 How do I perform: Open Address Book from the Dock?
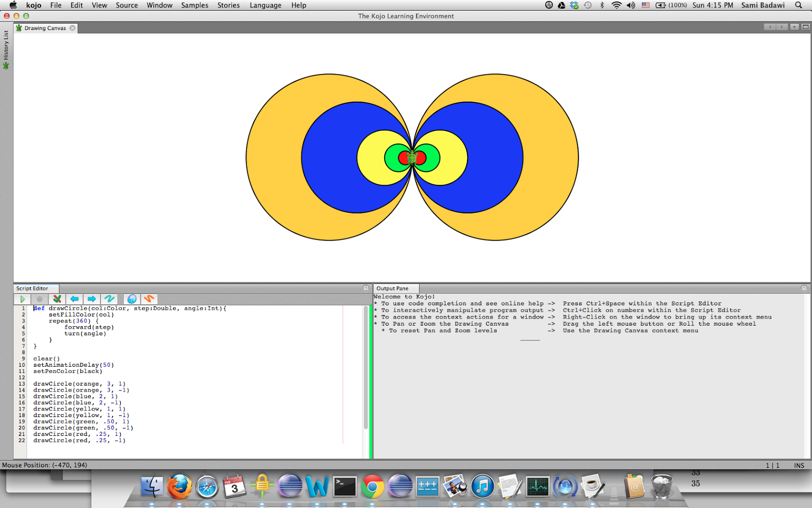click(634, 487)
